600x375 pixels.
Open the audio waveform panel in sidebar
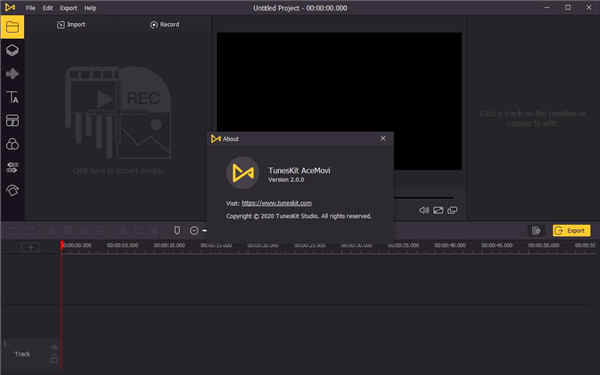(12, 73)
